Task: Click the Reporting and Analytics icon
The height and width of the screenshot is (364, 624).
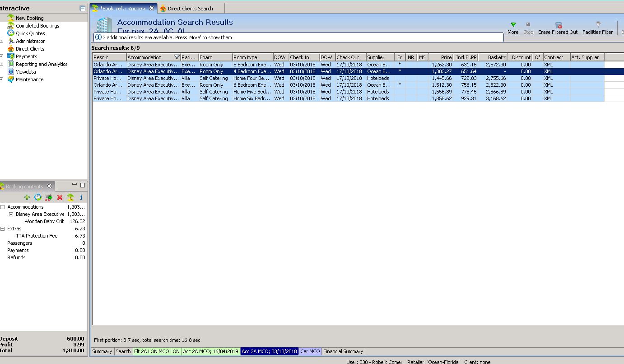Action: pyautogui.click(x=12, y=64)
